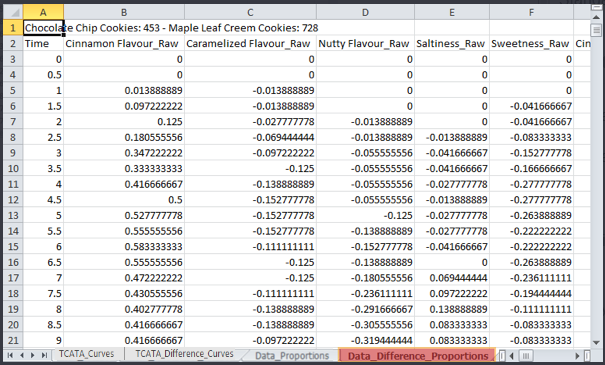
Task: Click the horizontal scrollbar thumb
Action: pos(526,356)
